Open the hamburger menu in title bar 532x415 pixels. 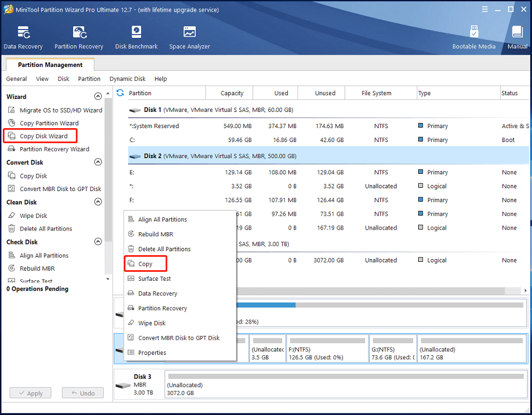[485, 9]
